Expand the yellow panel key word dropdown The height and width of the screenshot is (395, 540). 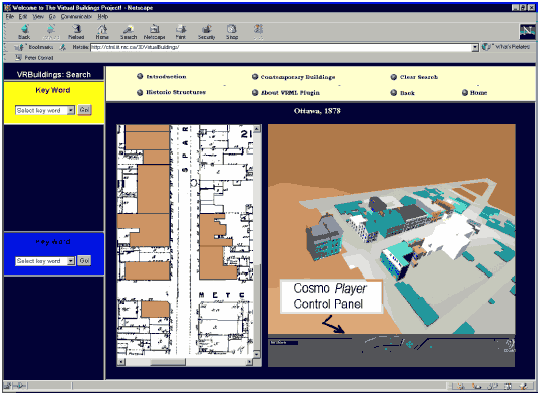[71, 110]
